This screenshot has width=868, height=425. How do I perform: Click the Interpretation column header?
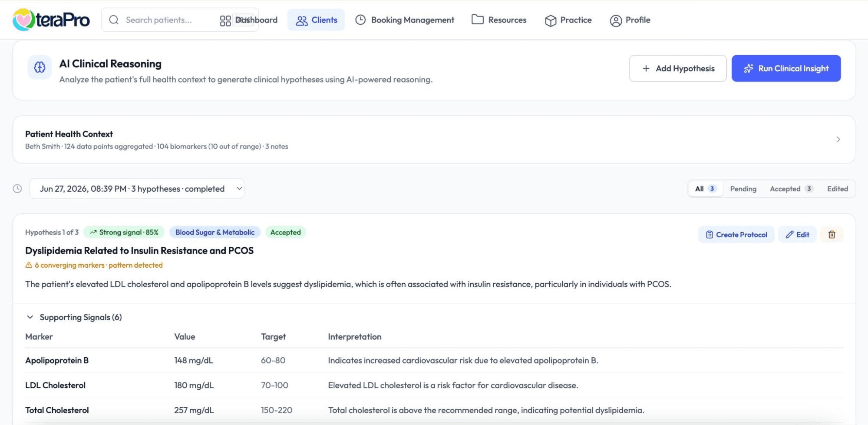point(355,337)
